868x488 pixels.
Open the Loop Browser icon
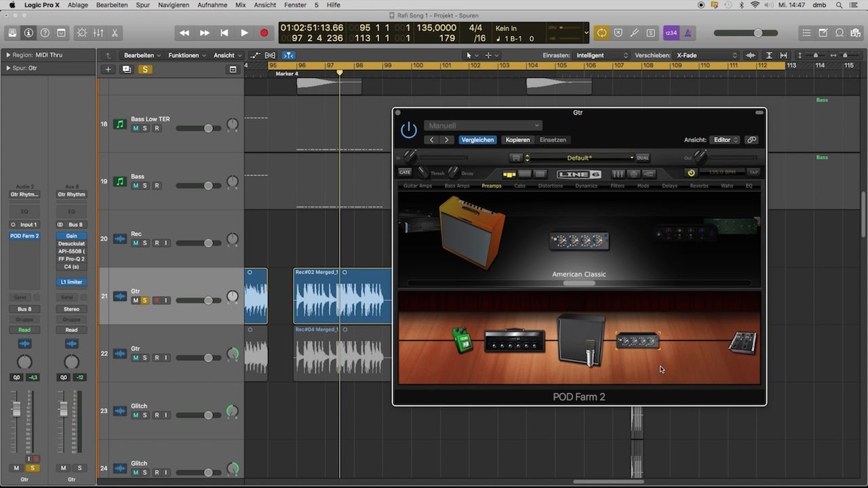click(840, 33)
